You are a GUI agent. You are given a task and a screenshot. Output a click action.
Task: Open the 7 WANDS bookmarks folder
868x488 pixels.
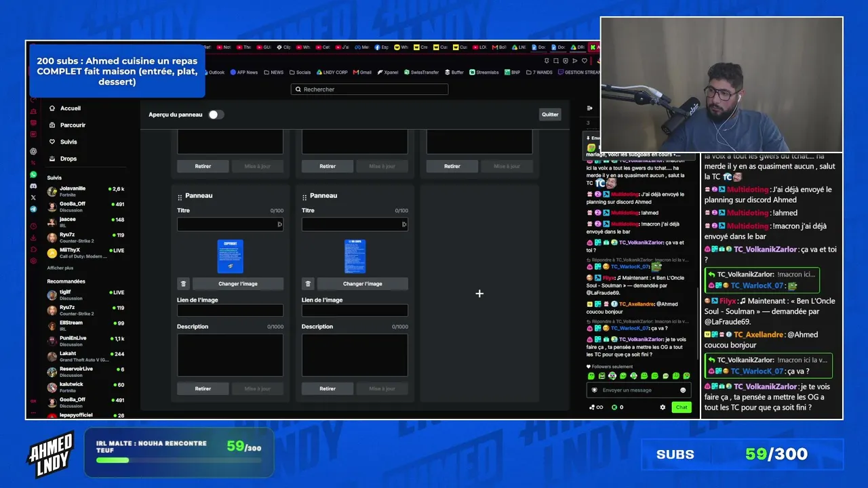pyautogui.click(x=539, y=73)
